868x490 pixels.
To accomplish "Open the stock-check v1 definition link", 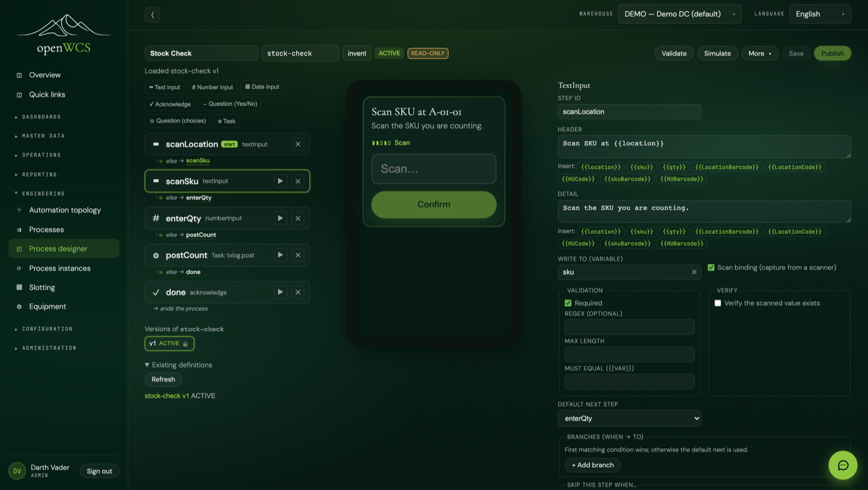I will tap(167, 396).
